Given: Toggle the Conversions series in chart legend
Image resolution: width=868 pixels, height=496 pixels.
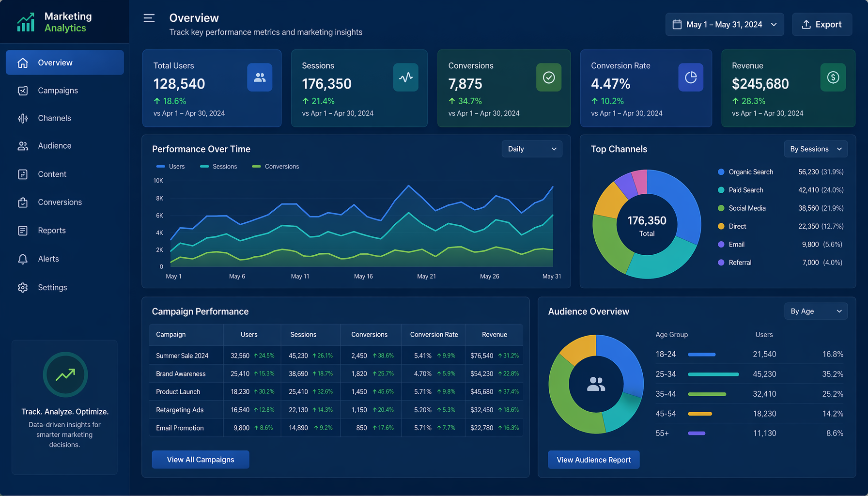Looking at the screenshot, I should [276, 167].
